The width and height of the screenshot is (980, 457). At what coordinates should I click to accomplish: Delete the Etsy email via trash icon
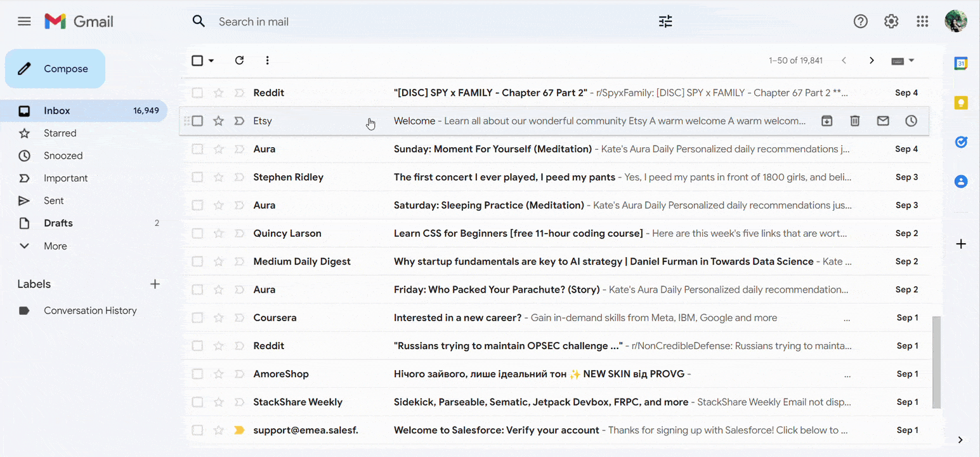855,121
